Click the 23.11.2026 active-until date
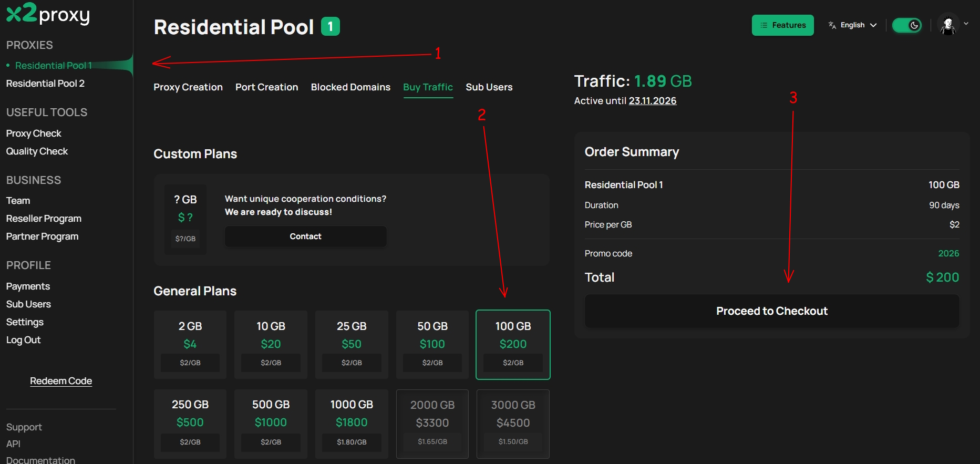 [653, 101]
